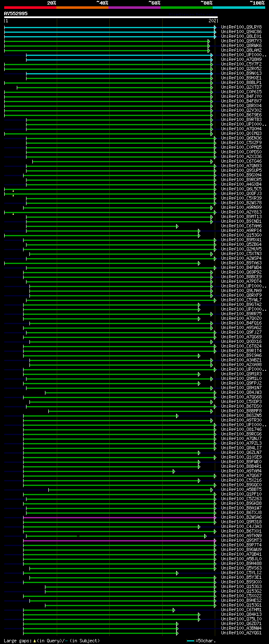Click the white query sequence ruler bar
This screenshot has width=269, height=644.
tap(111, 18)
